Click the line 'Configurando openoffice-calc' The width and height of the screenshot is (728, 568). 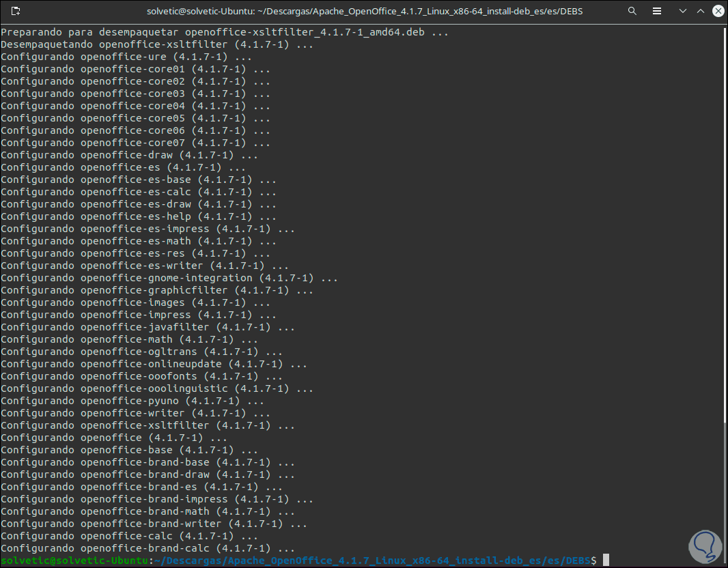(130, 537)
